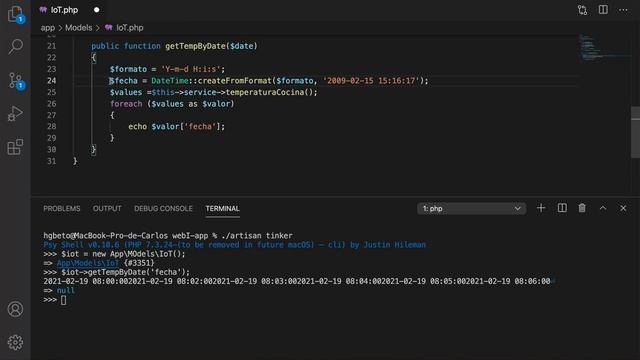Maximize panel size with up chevron
Image resolution: width=640 pixels, height=360 pixels.
(x=603, y=208)
